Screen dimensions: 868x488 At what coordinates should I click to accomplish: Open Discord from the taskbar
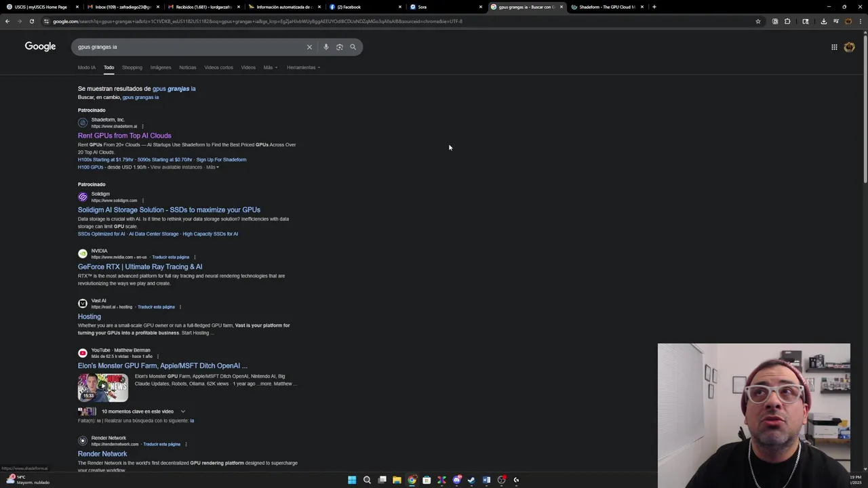456,480
